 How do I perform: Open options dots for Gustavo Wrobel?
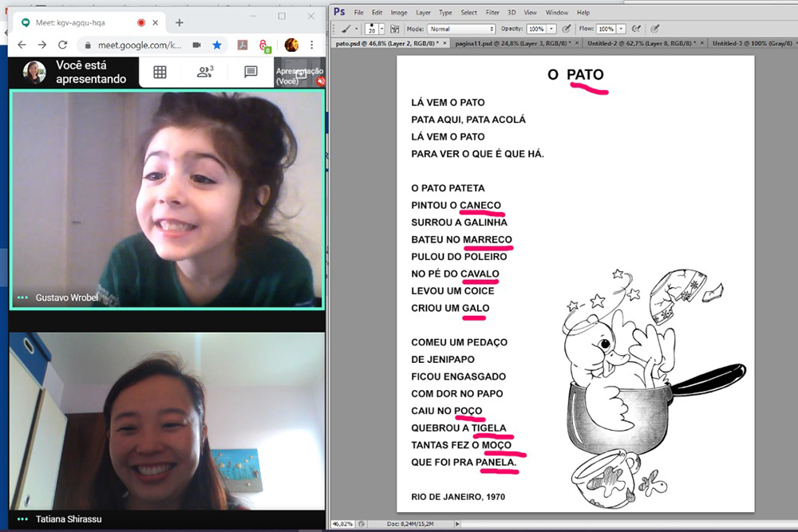pyautogui.click(x=22, y=298)
